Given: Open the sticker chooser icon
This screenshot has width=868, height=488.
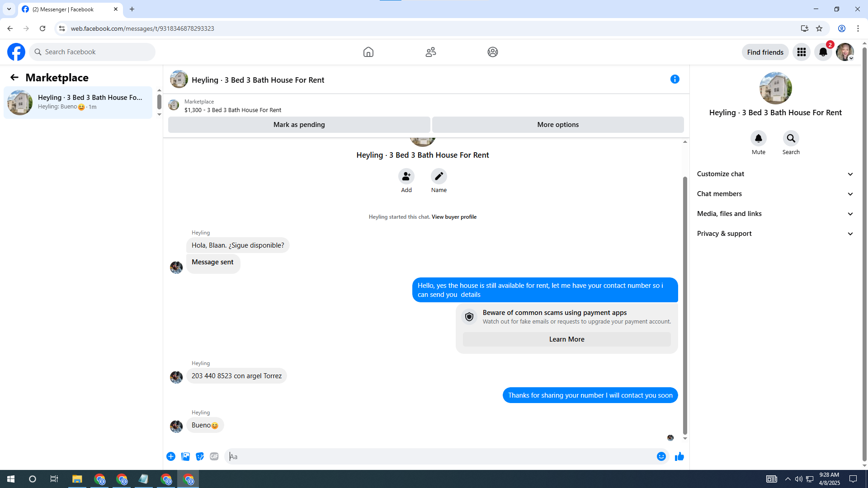Looking at the screenshot, I should (x=200, y=457).
